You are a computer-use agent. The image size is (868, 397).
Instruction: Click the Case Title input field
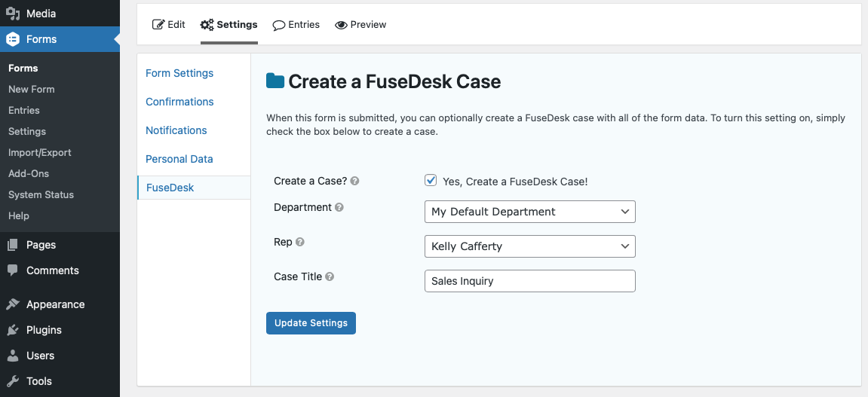pos(529,281)
